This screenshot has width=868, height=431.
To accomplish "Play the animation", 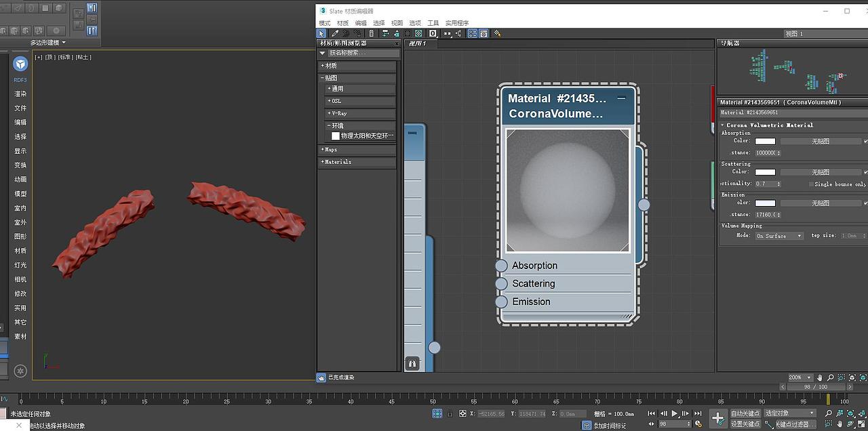I will (x=675, y=413).
